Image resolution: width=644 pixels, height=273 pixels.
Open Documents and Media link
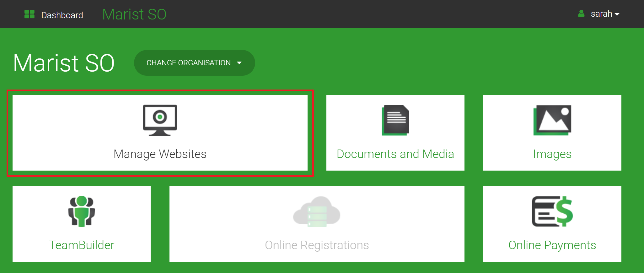click(395, 154)
